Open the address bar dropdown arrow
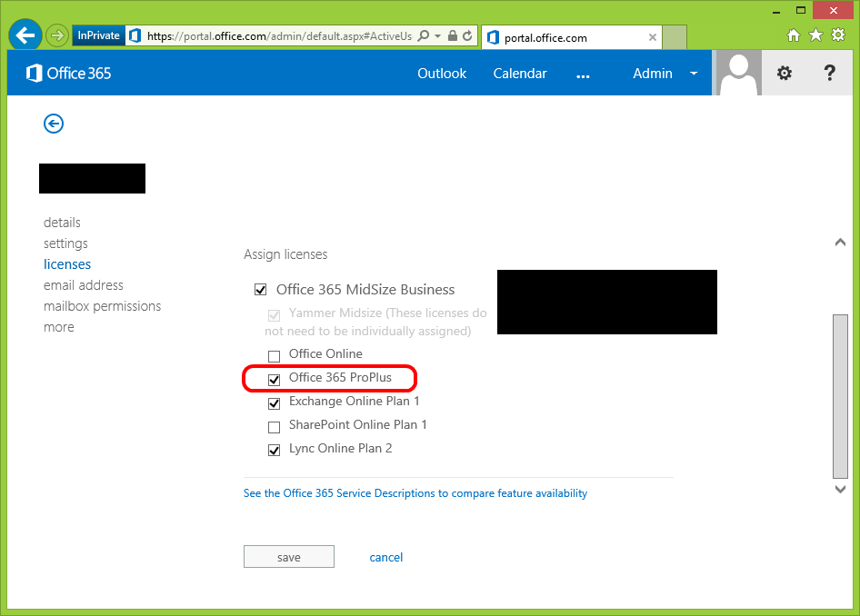 pos(437,36)
